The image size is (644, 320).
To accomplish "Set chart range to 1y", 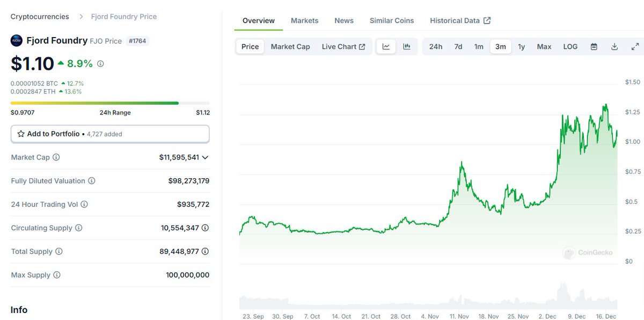I will click(522, 47).
